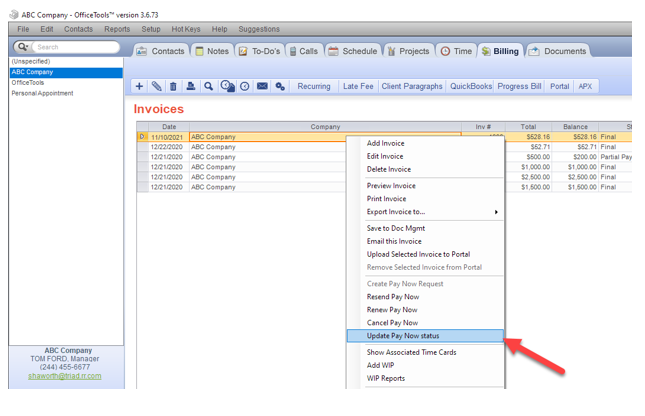Choose Delete Invoice from context menu
This screenshot has height=416, width=645.
(425, 169)
